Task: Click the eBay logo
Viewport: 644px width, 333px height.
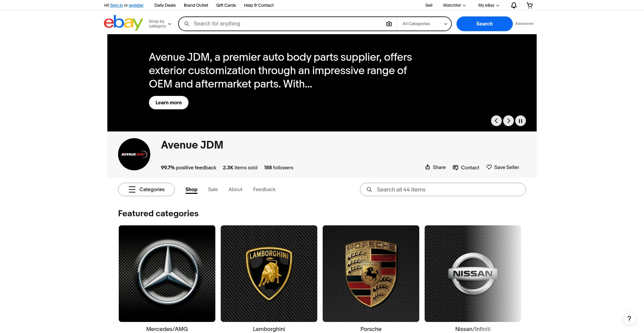Action: pyautogui.click(x=123, y=23)
